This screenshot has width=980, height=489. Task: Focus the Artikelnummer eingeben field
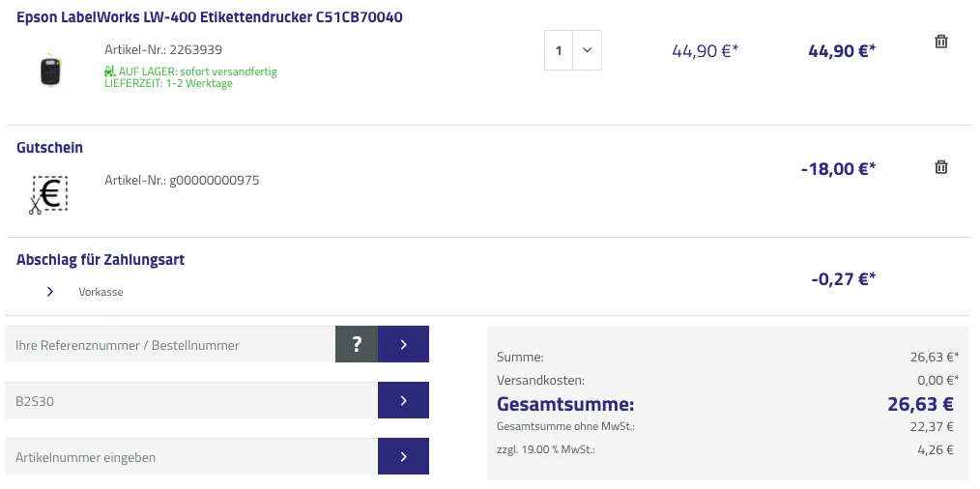[189, 457]
